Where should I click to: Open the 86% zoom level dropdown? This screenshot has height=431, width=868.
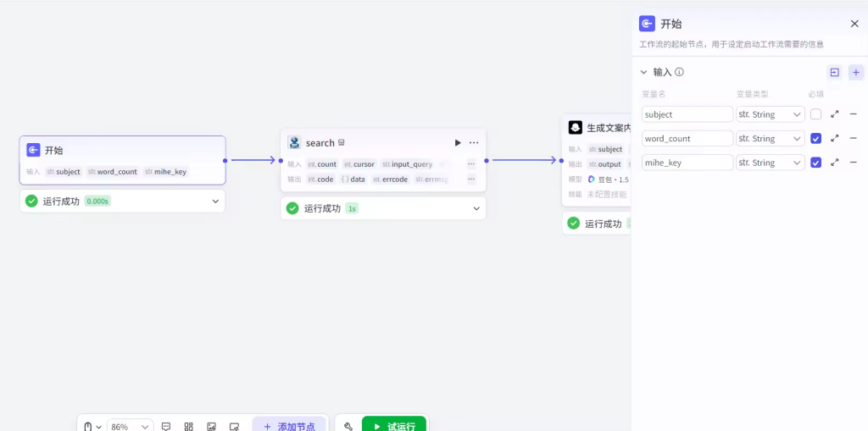130,427
